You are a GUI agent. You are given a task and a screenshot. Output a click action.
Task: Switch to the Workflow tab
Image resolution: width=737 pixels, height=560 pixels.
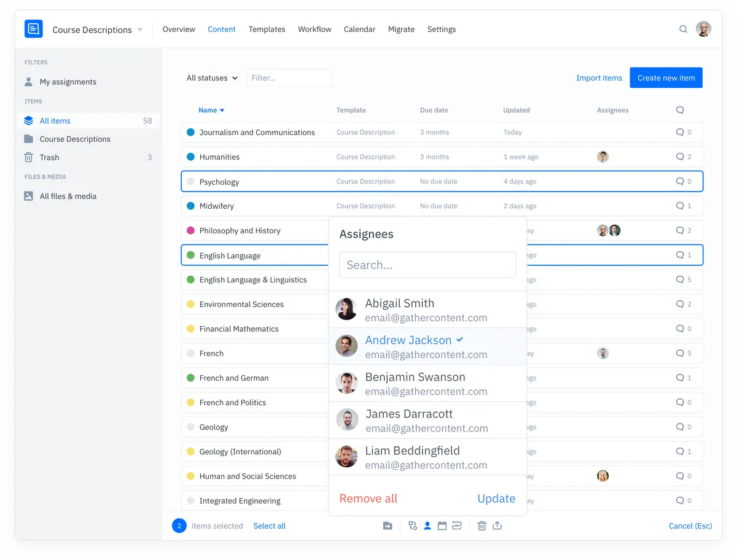(x=314, y=29)
